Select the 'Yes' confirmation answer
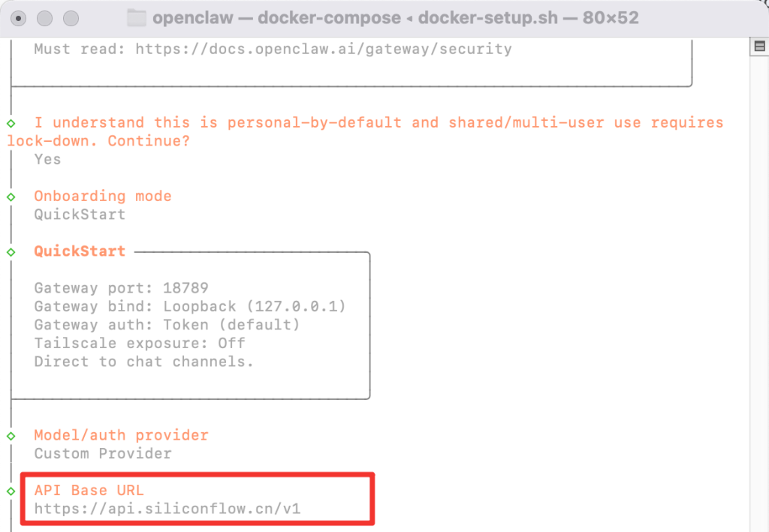 click(47, 159)
